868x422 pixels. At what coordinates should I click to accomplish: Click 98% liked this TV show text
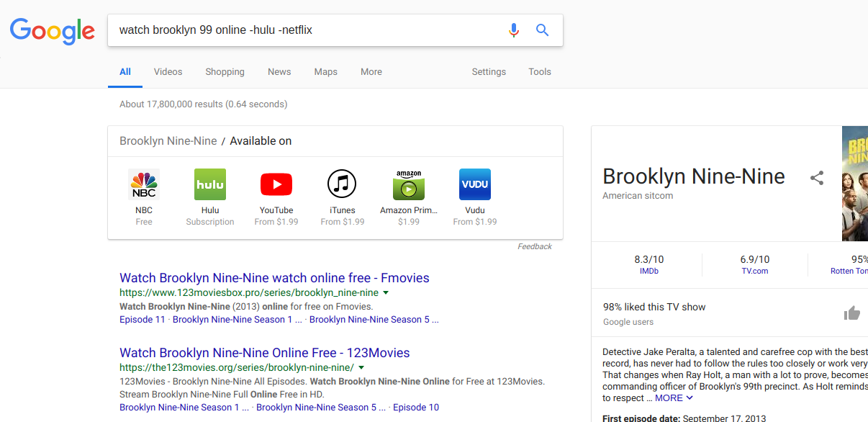tap(654, 307)
